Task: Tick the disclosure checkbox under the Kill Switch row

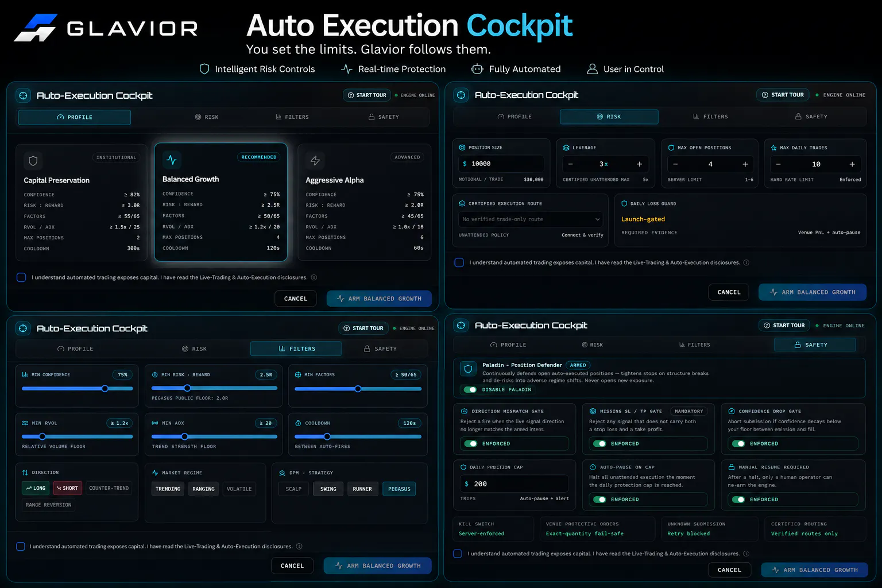Action: point(458,554)
